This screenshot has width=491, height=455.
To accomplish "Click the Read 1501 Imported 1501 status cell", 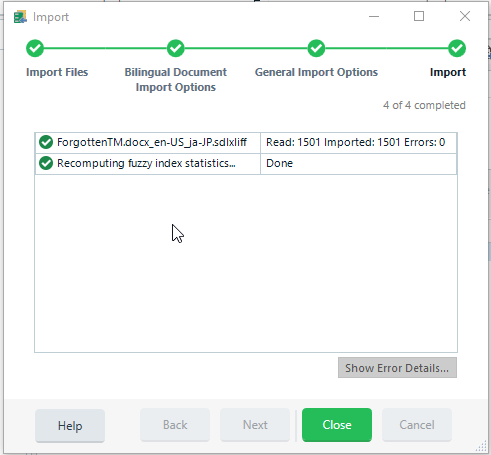I will pos(358,143).
